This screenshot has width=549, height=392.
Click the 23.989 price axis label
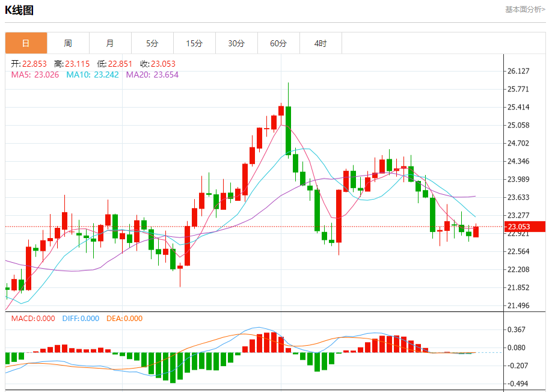pyautogui.click(x=518, y=179)
